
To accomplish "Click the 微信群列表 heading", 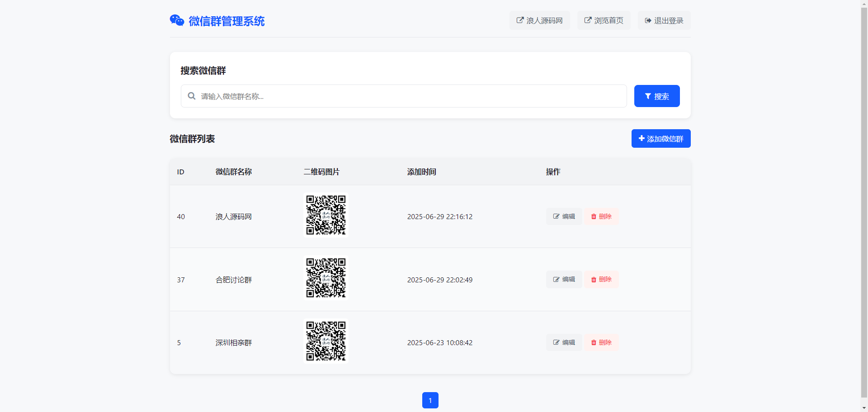I will [x=192, y=139].
